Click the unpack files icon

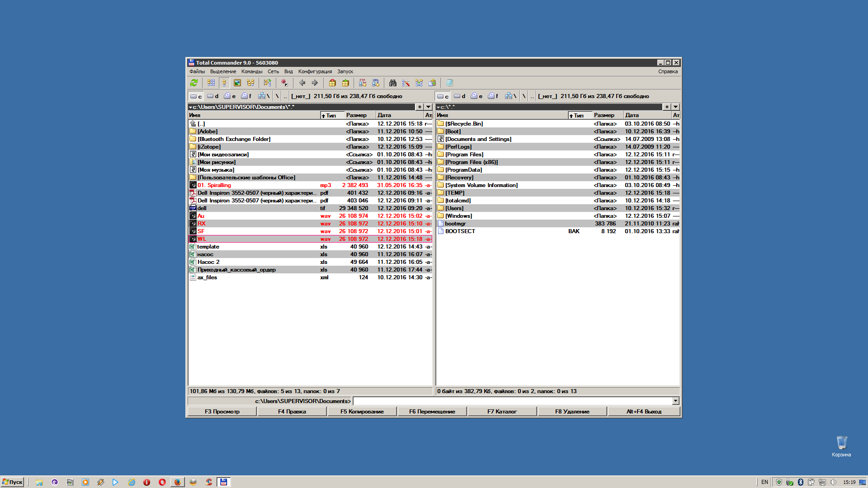(x=345, y=83)
